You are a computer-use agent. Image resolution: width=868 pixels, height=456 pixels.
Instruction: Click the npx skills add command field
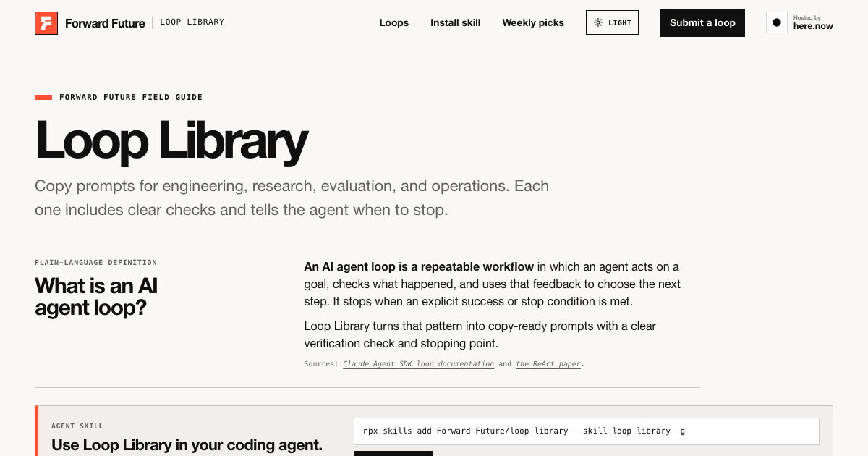click(x=587, y=431)
